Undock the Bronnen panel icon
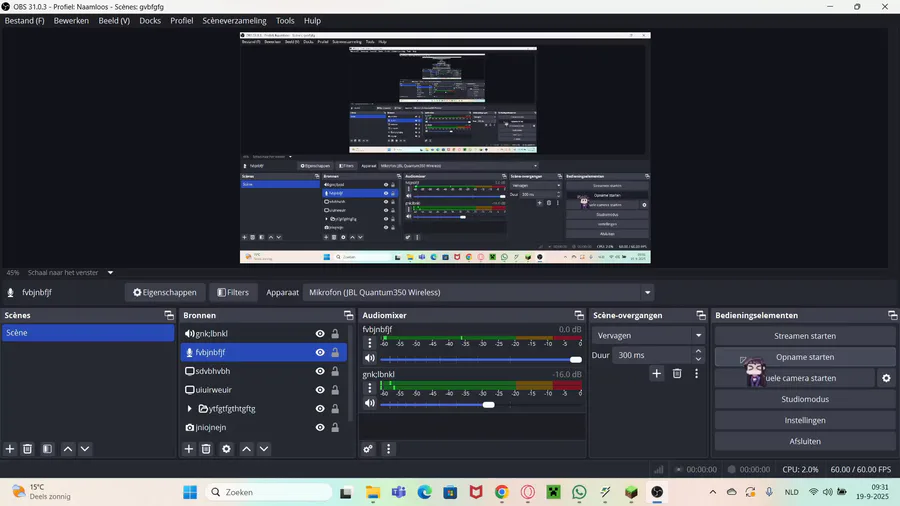900x506 pixels. click(348, 315)
